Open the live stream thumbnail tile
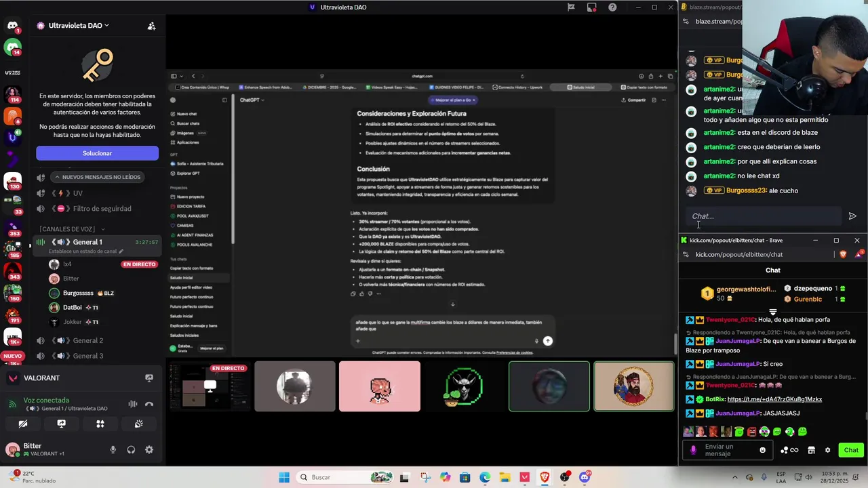Image resolution: width=868 pixels, height=488 pixels. click(x=210, y=386)
